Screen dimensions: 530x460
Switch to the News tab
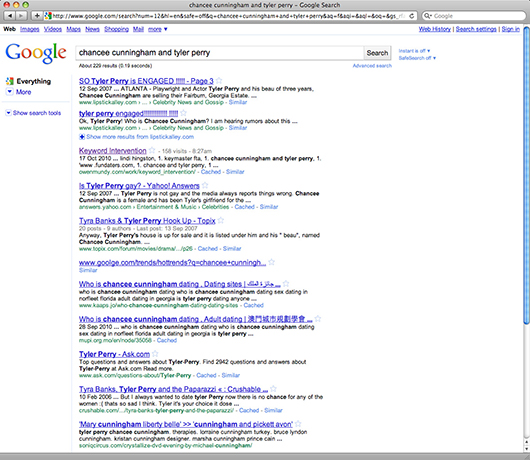(x=92, y=29)
